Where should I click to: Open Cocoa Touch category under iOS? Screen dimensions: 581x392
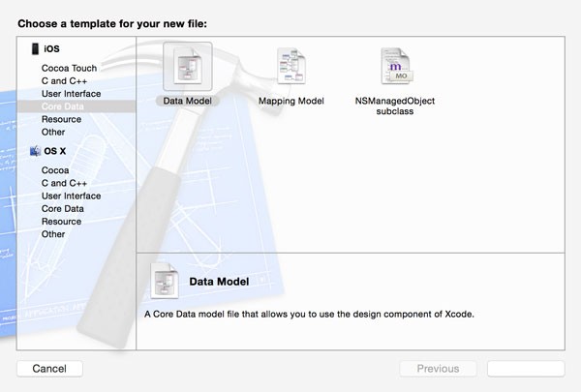(x=69, y=68)
